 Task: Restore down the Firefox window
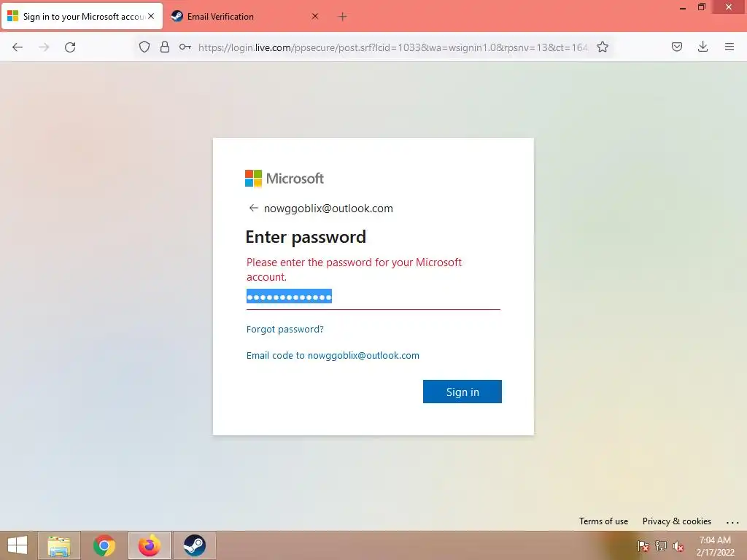click(x=701, y=7)
